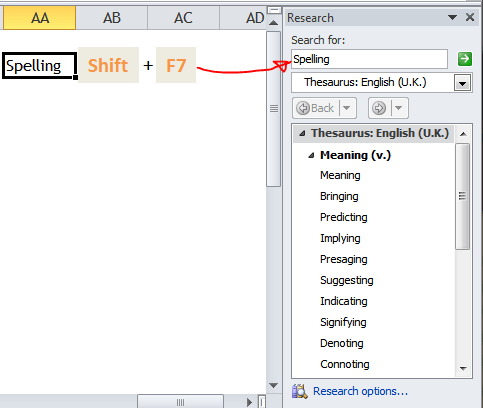Screen dimensions: 483x408
Task: Select the synonym Suggesting
Action: [347, 280]
